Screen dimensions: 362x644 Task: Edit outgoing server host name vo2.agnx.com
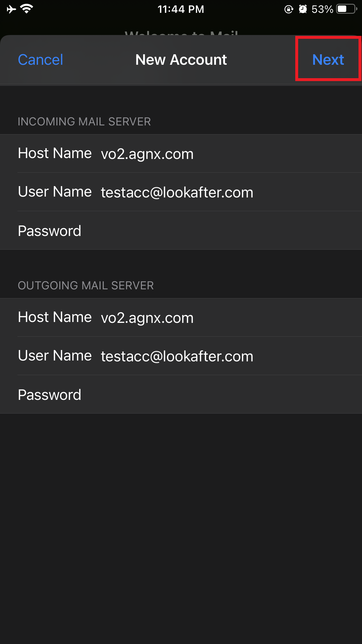point(147,318)
